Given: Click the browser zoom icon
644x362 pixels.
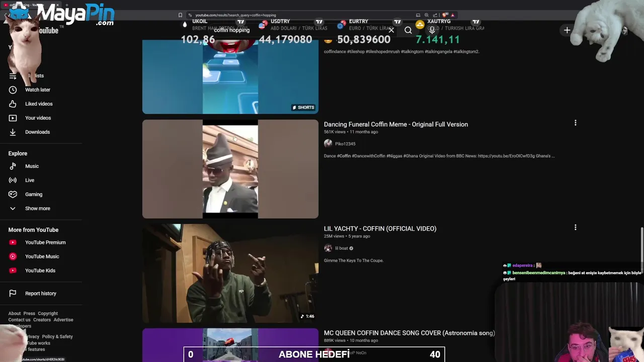Looking at the screenshot, I should [x=427, y=15].
